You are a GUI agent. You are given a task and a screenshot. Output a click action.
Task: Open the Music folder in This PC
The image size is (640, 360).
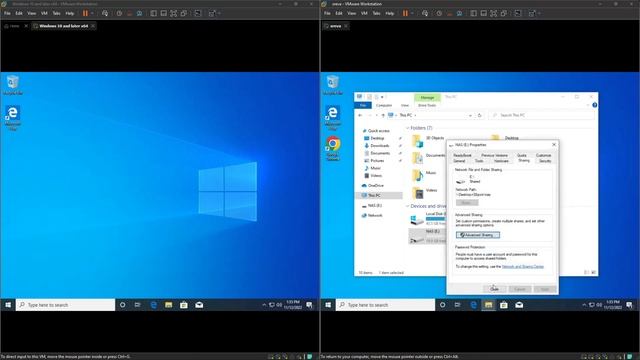click(x=424, y=175)
